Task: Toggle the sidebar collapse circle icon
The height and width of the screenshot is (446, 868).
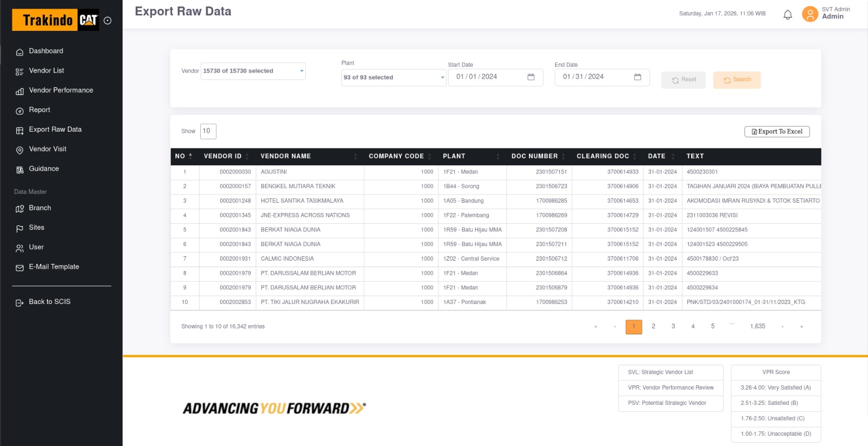Action: [107, 21]
